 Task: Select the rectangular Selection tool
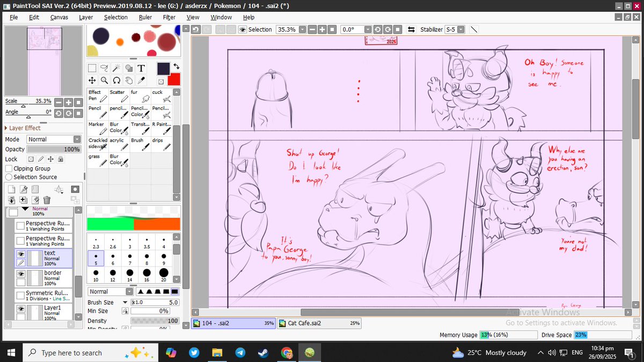(92, 68)
